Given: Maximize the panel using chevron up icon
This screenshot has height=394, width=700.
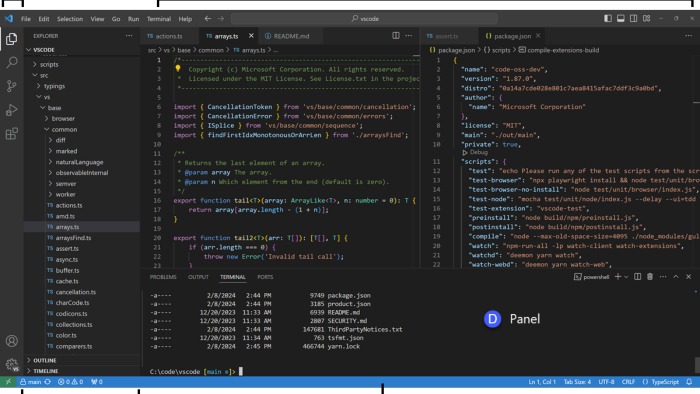Looking at the screenshot, I should pyautogui.click(x=676, y=277).
